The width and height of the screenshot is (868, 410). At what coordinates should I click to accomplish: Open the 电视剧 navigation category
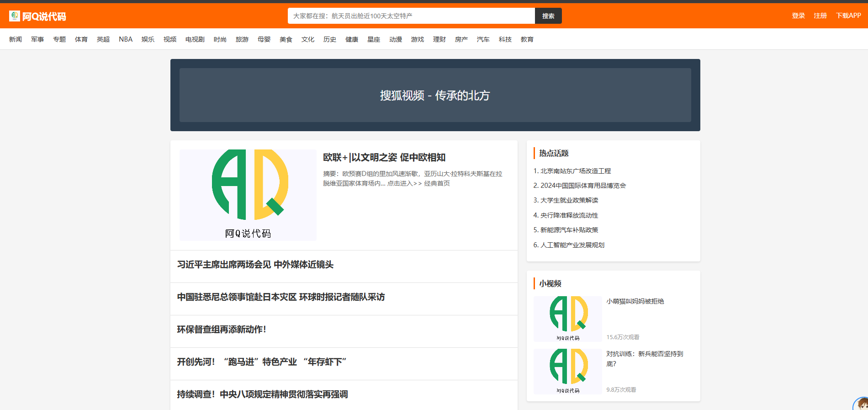[195, 39]
